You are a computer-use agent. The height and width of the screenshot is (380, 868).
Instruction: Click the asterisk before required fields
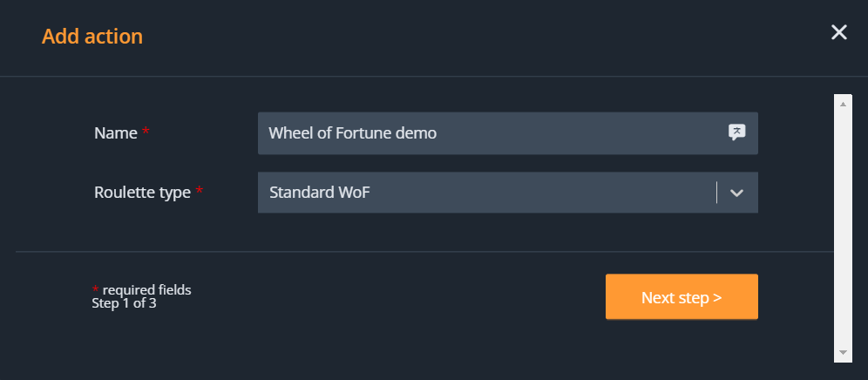pos(95,288)
